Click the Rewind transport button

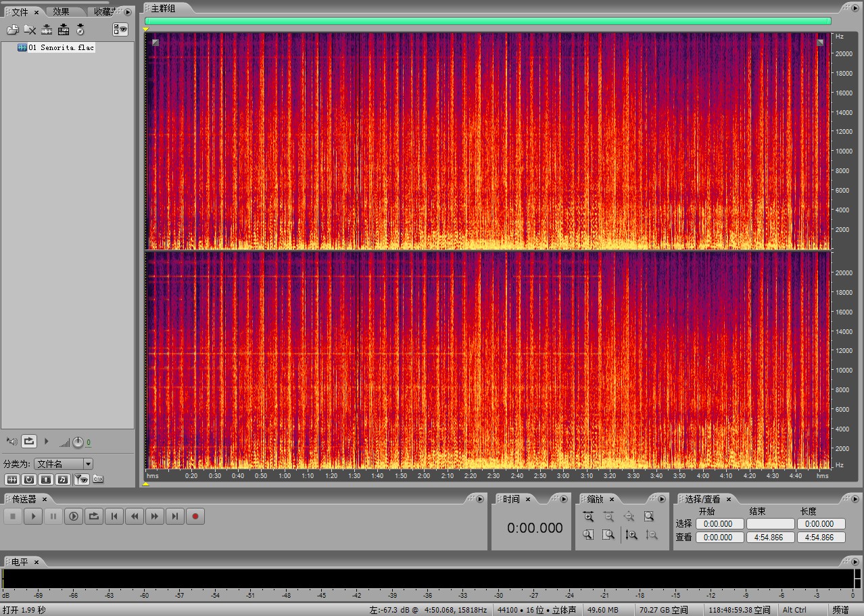135,517
